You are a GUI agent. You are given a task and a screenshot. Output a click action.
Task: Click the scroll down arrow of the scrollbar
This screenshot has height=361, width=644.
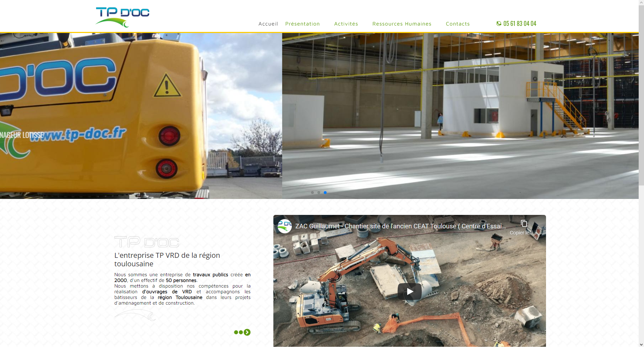click(641, 344)
